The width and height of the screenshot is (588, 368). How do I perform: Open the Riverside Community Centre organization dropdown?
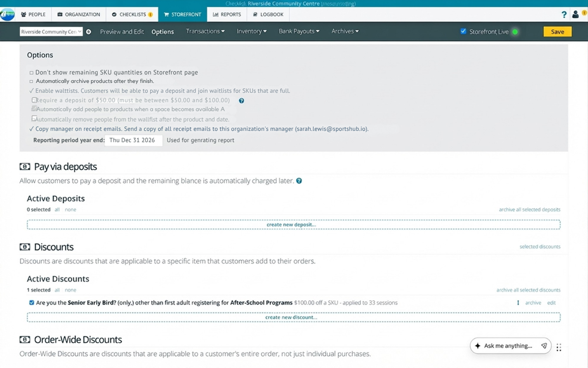pos(51,32)
